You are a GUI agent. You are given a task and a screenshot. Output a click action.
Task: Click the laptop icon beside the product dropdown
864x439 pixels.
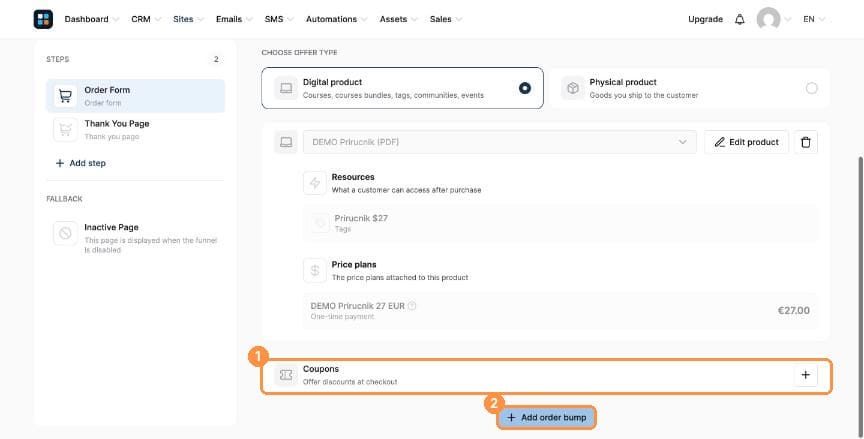coord(286,142)
